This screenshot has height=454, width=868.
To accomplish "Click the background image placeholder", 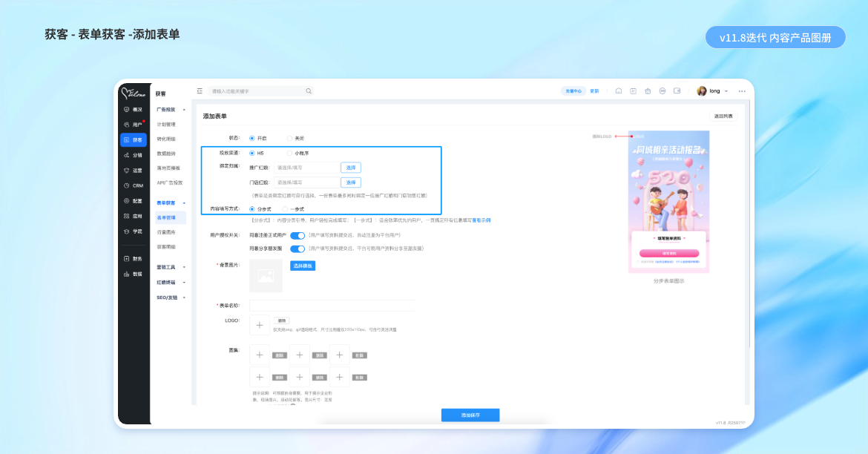I will pos(266,275).
